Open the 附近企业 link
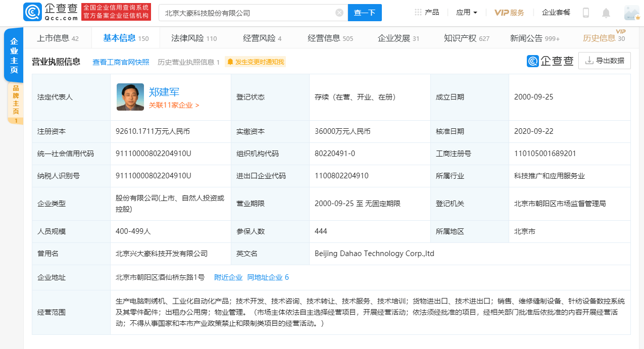This screenshot has width=644, height=349. pyautogui.click(x=228, y=277)
